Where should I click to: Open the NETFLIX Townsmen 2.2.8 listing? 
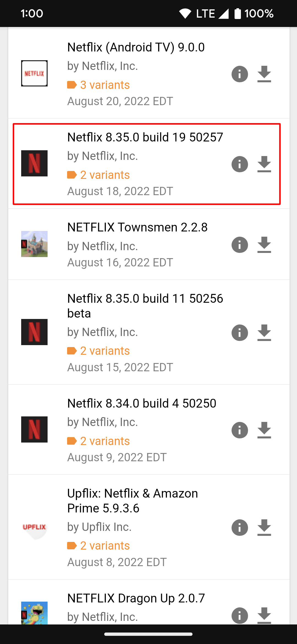(137, 227)
